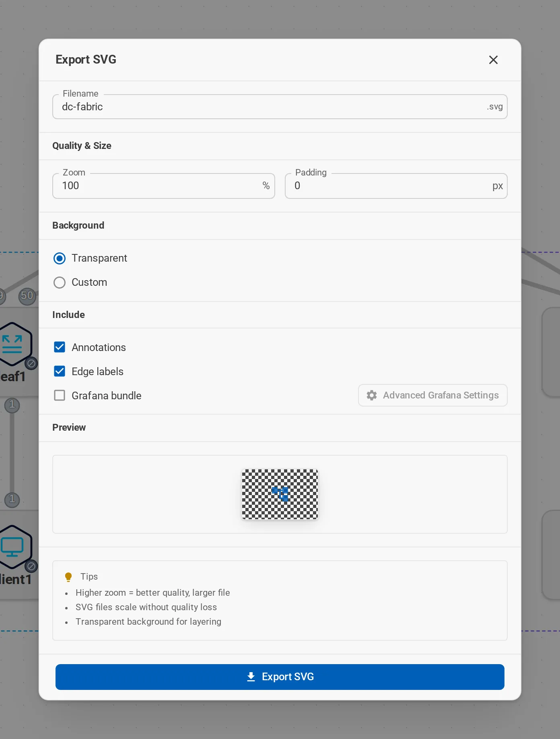The image size is (560, 739).
Task: Select the Transparent background radio
Action: 60,258
